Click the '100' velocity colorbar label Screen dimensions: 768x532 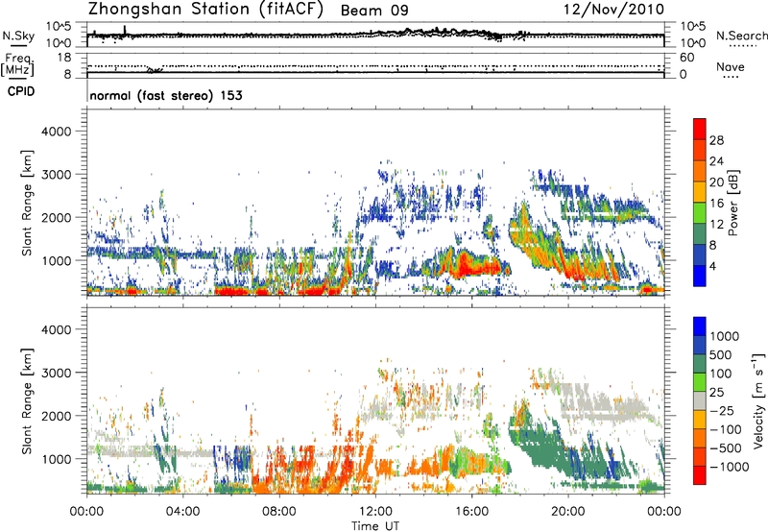(x=721, y=374)
